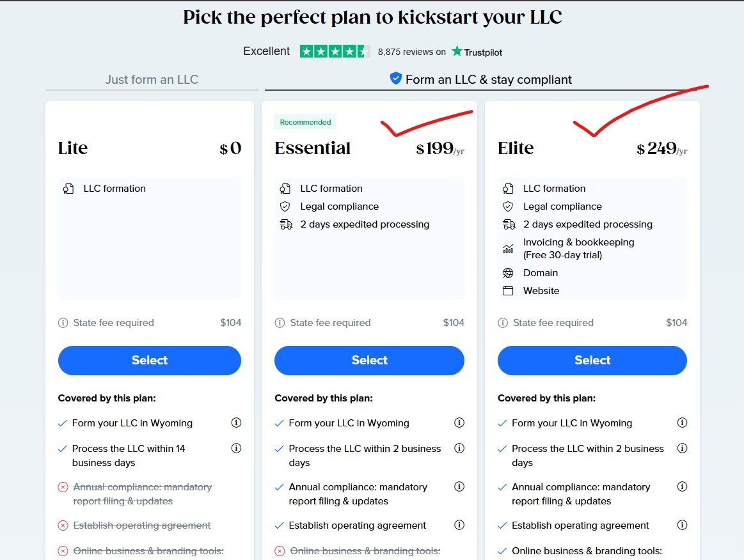Click info icon for Elite Annual compliance row
Viewport: 744px width, 560px height.
[682, 486]
